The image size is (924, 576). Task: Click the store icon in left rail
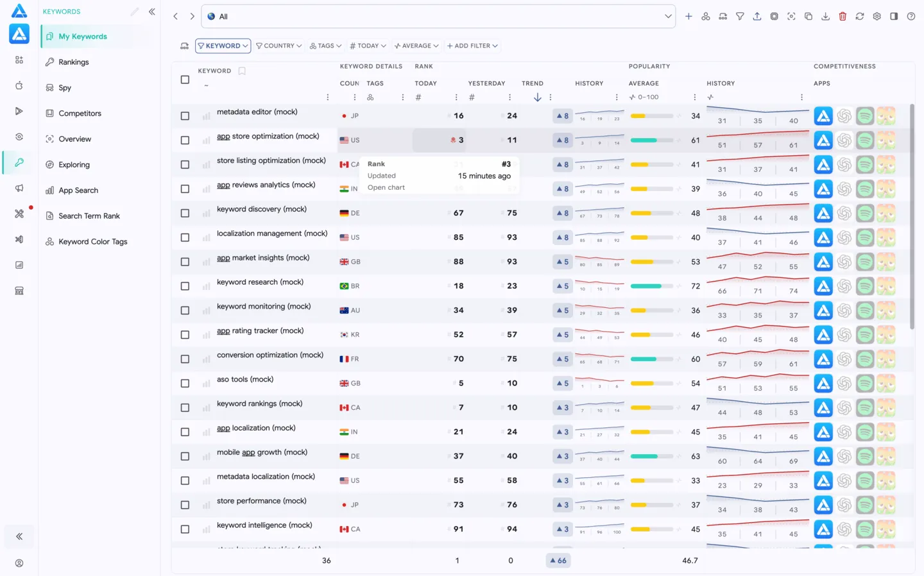19,291
